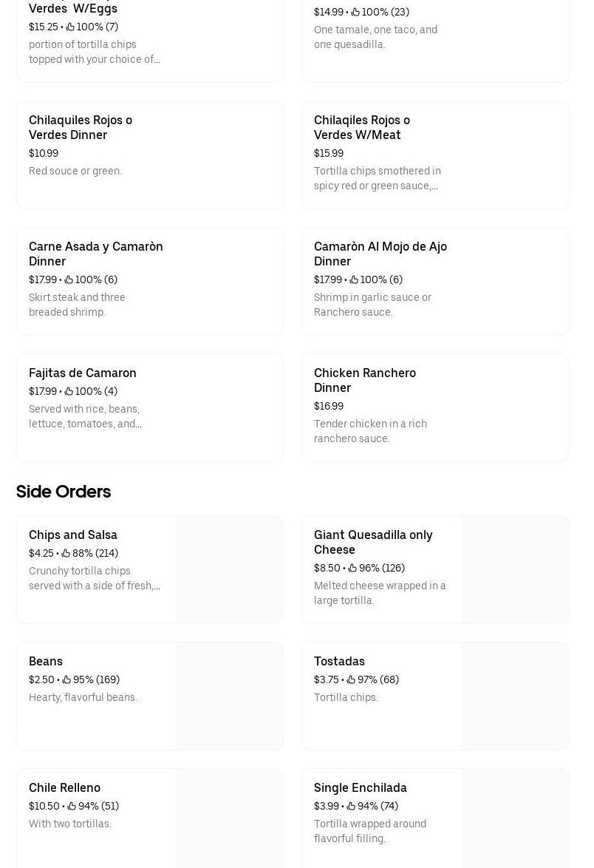Select the Single Enchilada title
Image resolution: width=594 pixels, height=868 pixels.
tap(361, 787)
